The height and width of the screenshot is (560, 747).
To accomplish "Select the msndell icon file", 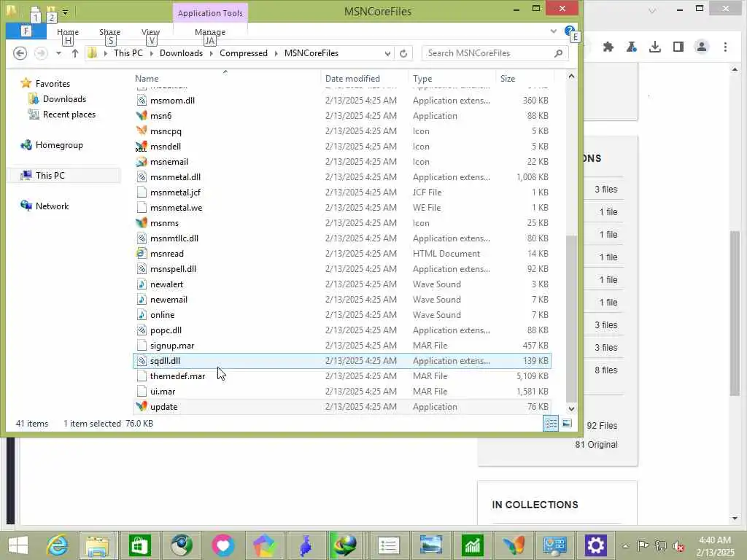I will pos(142,146).
